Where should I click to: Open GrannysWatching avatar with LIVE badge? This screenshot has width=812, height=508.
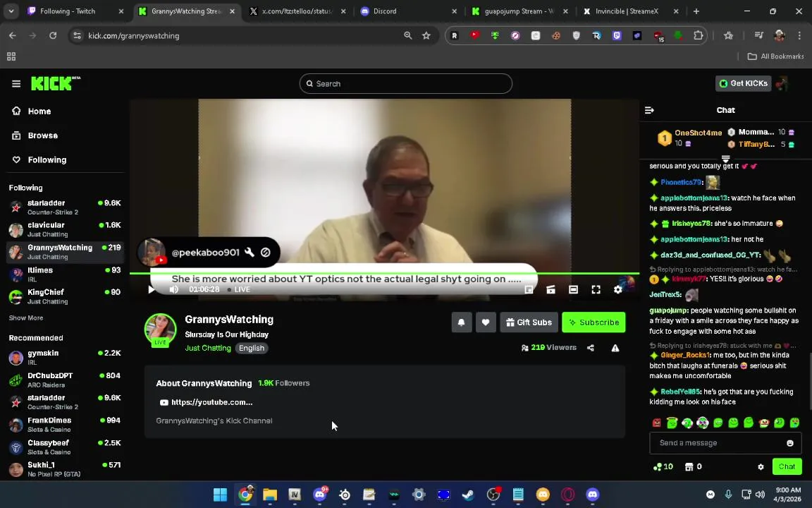tap(161, 329)
